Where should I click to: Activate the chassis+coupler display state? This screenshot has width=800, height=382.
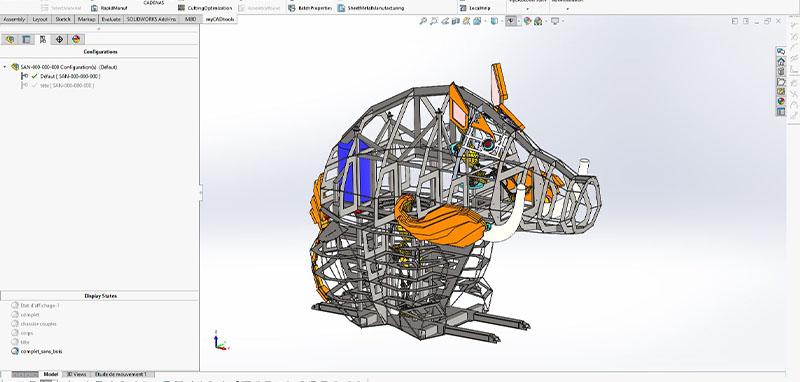pos(39,324)
